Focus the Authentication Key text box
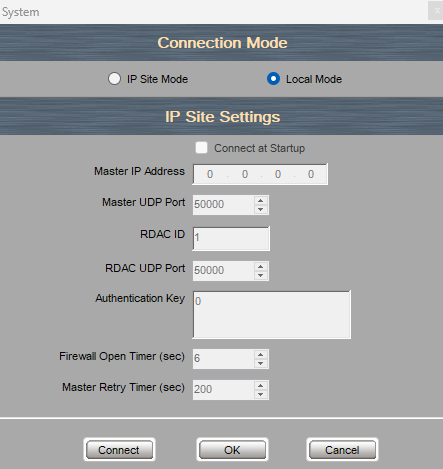The image size is (443, 469). coord(272,315)
